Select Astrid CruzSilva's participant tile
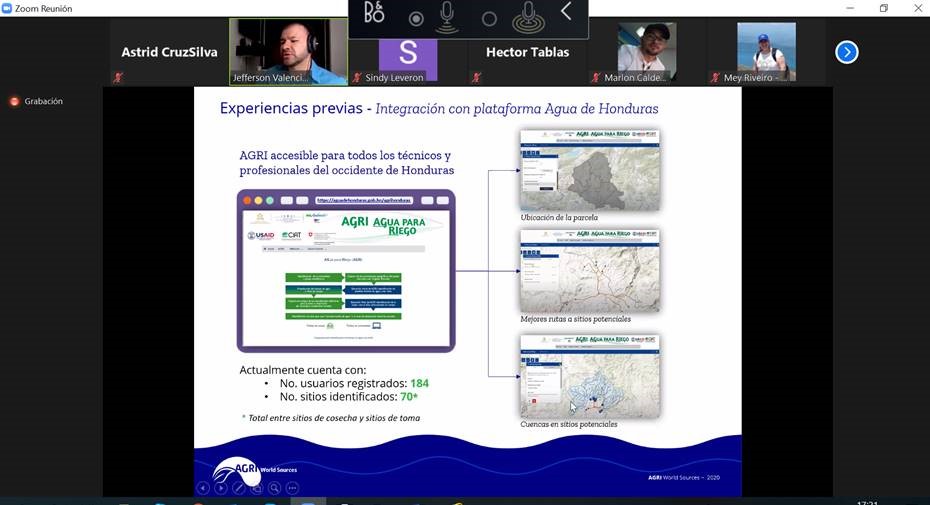 coord(169,52)
